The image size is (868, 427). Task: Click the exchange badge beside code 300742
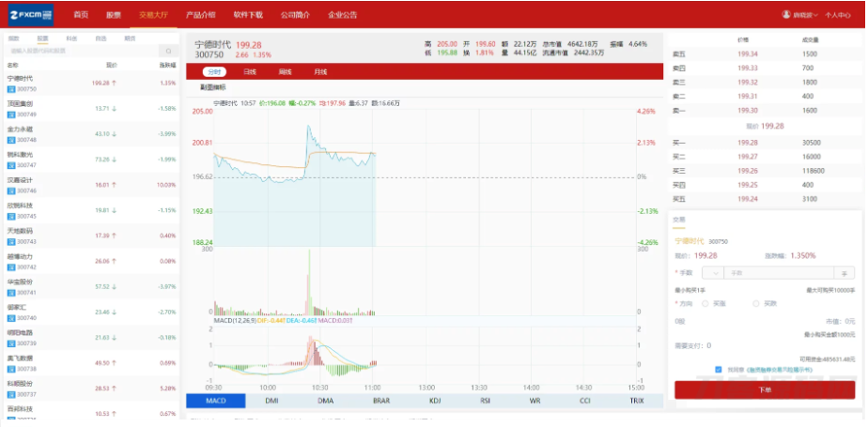click(11, 267)
